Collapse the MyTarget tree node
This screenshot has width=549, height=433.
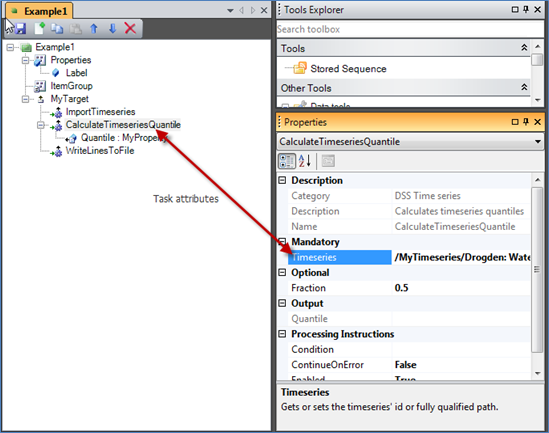point(25,99)
